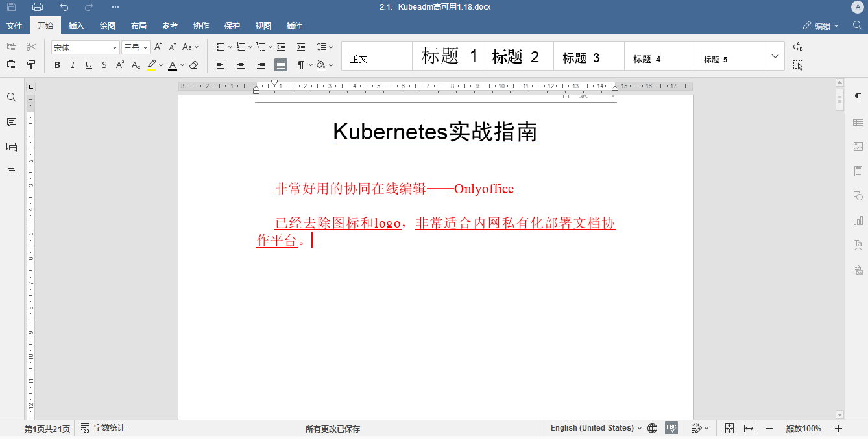This screenshot has width=868, height=439.
Task: Open the line spacing dropdown
Action: 324,47
